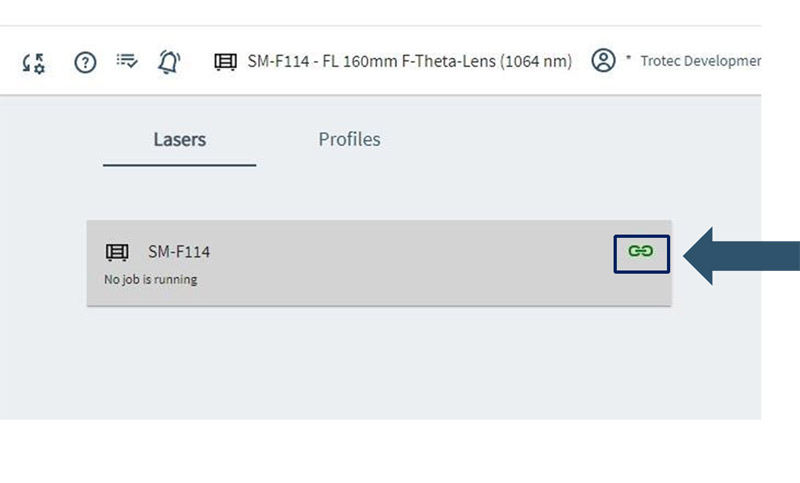This screenshot has height=483, width=800.
Task: Open the user account icon
Action: (603, 61)
